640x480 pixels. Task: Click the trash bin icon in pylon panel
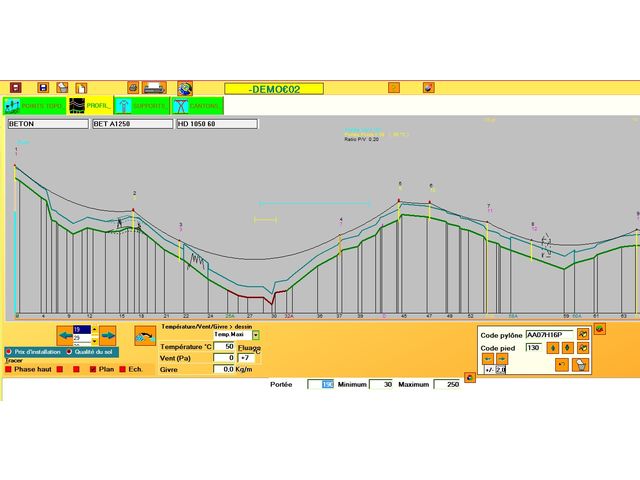(581, 365)
